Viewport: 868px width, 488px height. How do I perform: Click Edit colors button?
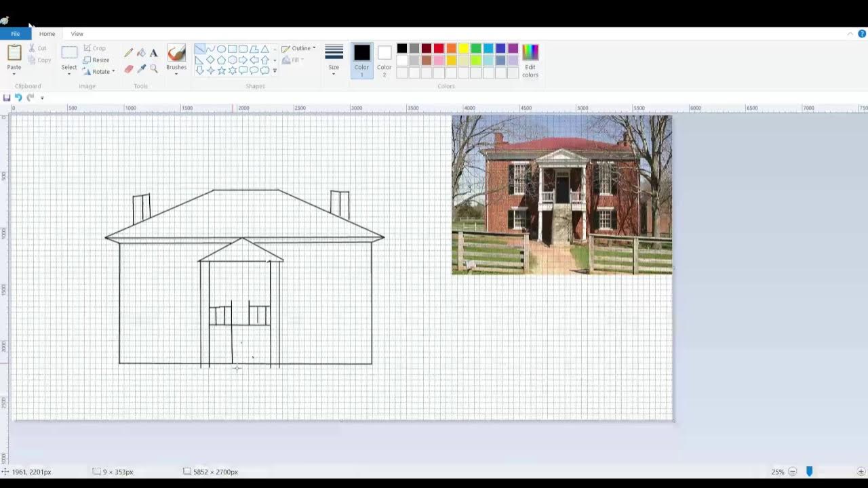pos(530,60)
